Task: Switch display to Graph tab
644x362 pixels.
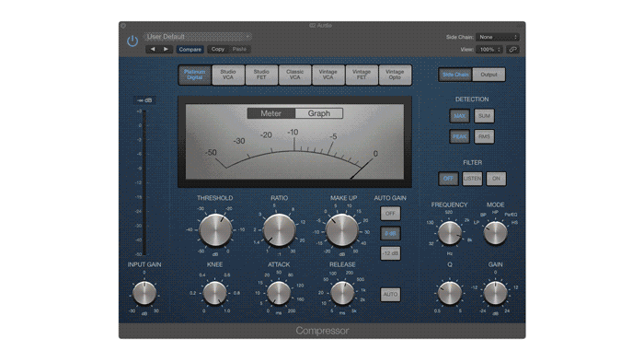Action: (318, 113)
